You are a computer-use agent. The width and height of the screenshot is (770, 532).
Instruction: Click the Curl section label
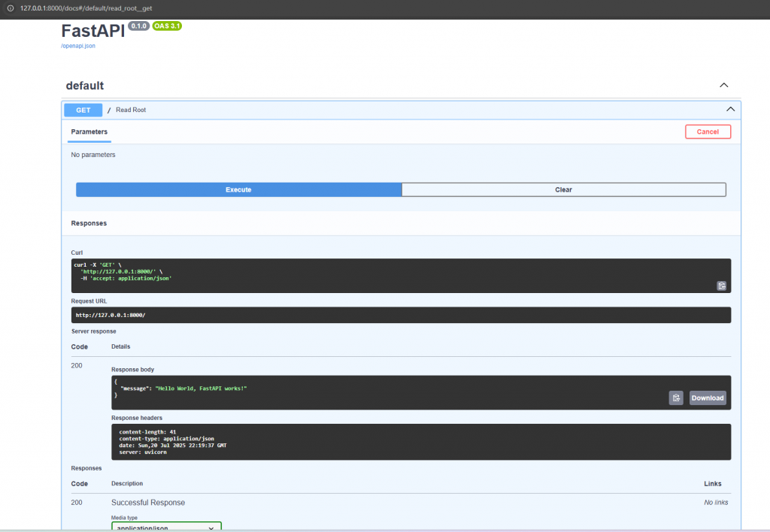(x=77, y=252)
